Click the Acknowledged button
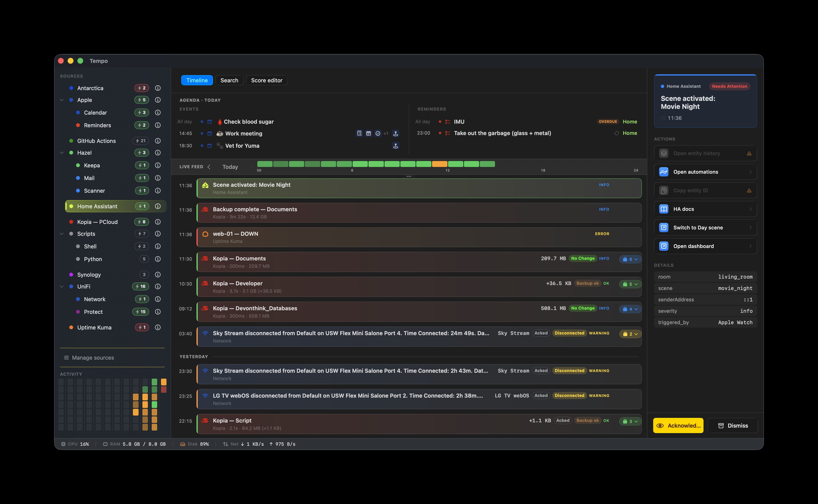 click(x=678, y=426)
